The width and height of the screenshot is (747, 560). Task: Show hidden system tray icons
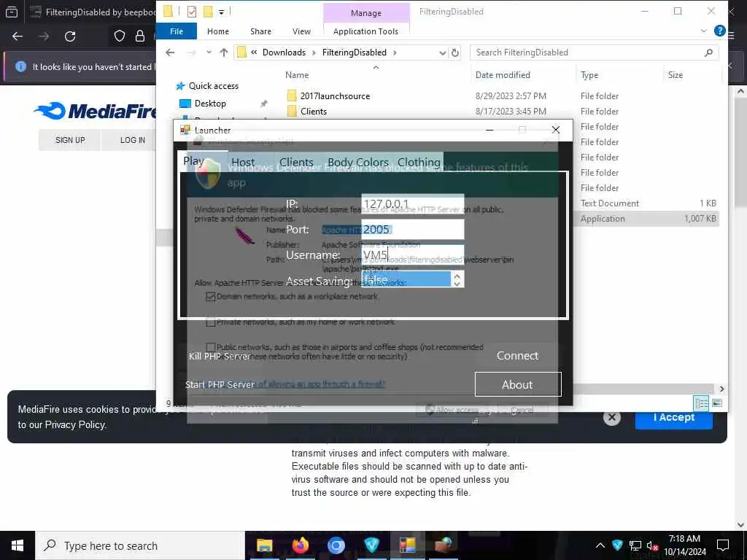pyautogui.click(x=600, y=545)
